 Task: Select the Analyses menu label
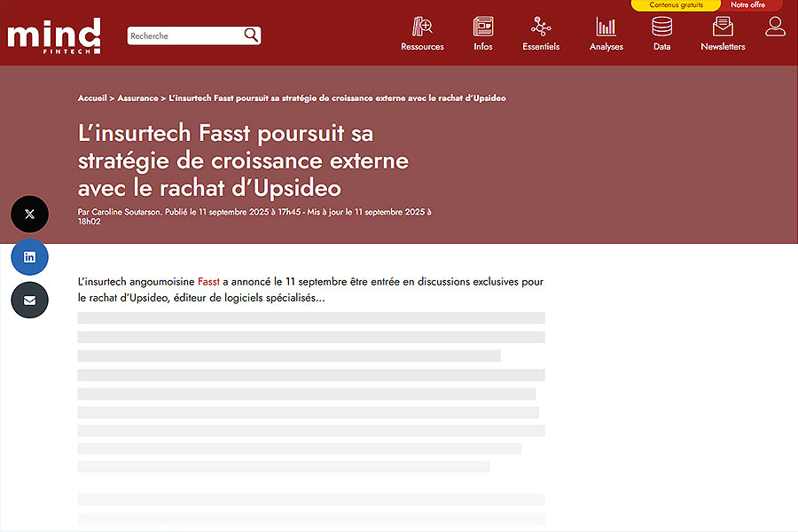click(x=606, y=47)
